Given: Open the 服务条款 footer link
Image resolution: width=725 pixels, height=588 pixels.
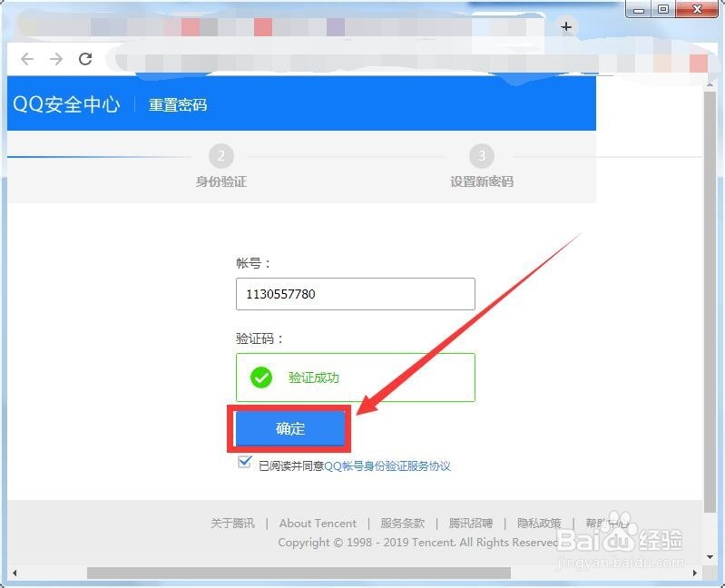Looking at the screenshot, I should tap(402, 524).
